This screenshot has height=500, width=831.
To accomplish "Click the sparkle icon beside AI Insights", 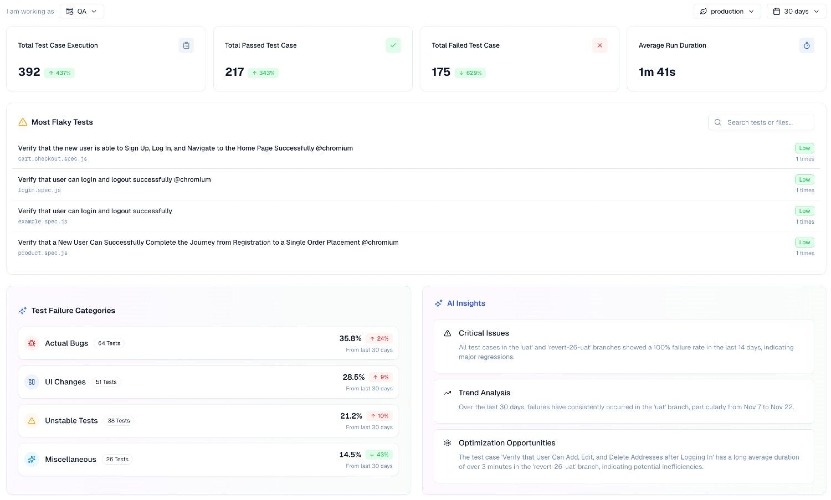I will [438, 303].
